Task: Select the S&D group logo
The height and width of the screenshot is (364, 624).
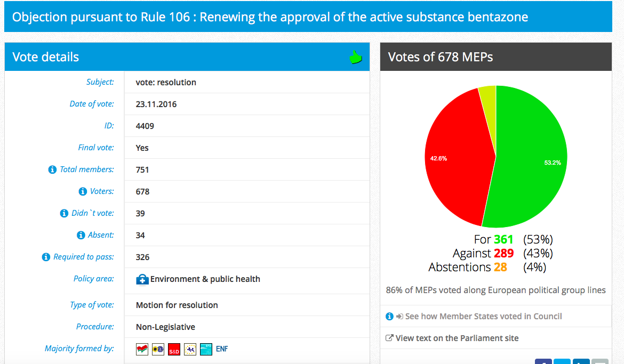Action: (174, 349)
